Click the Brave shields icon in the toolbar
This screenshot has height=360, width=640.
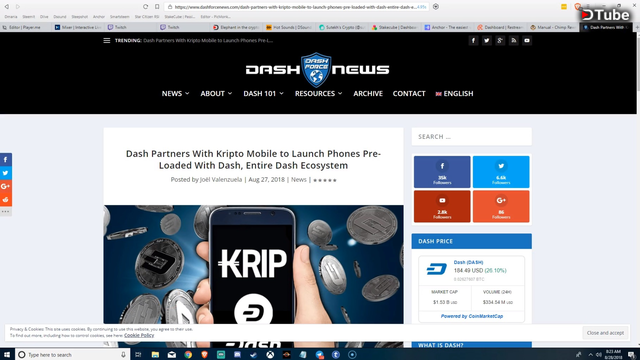tap(577, 7)
